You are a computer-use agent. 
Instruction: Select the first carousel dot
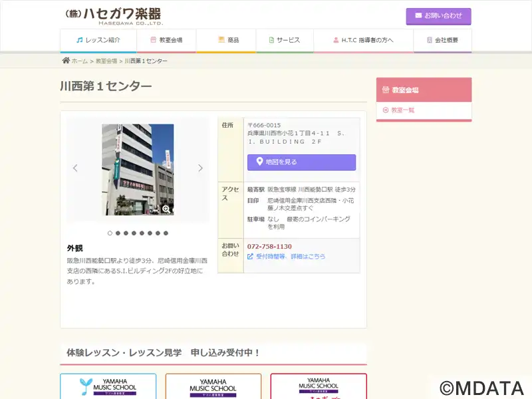pyautogui.click(x=110, y=233)
